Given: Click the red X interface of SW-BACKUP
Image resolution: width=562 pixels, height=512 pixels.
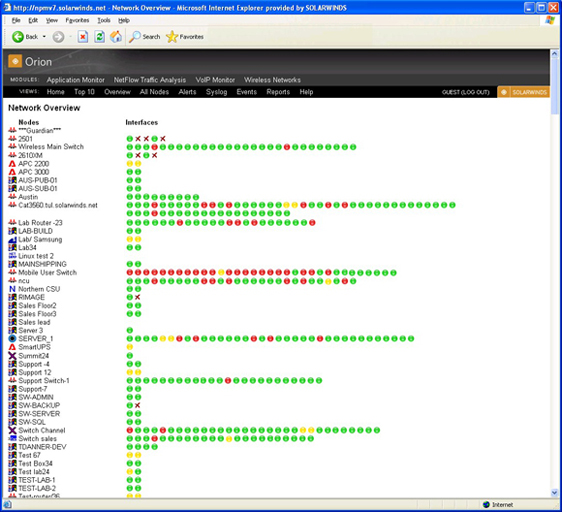Looking at the screenshot, I should pyautogui.click(x=138, y=405).
